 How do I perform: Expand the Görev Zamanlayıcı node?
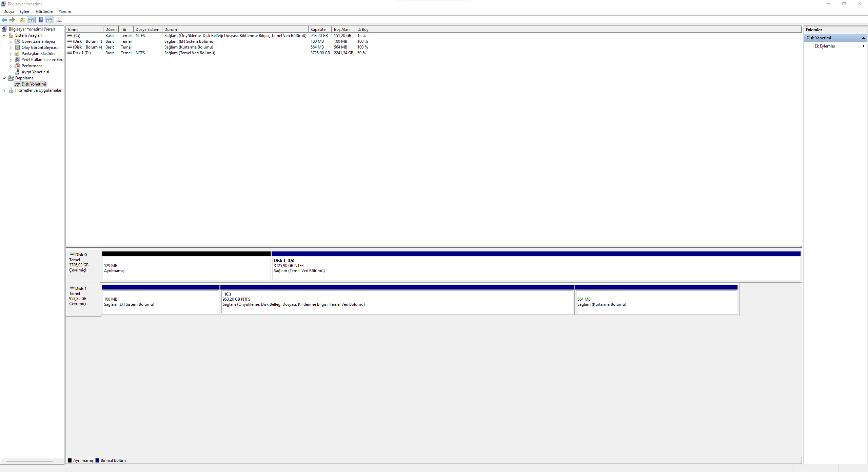[11, 42]
